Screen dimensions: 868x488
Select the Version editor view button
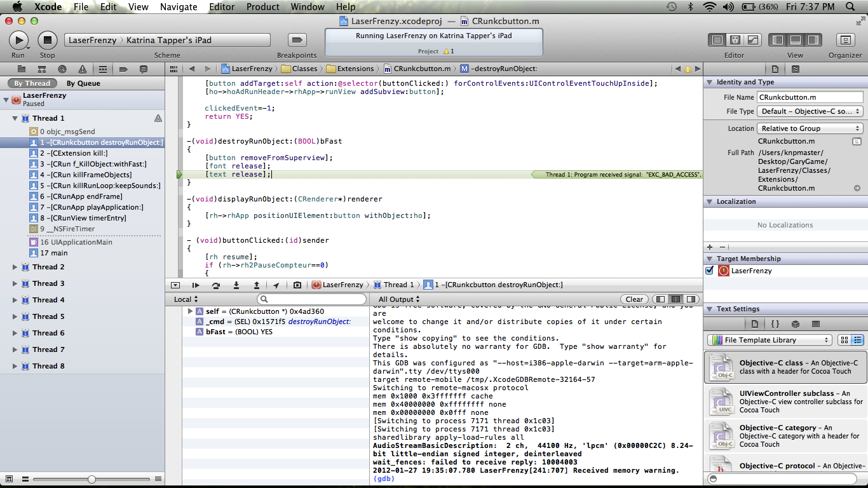(752, 40)
